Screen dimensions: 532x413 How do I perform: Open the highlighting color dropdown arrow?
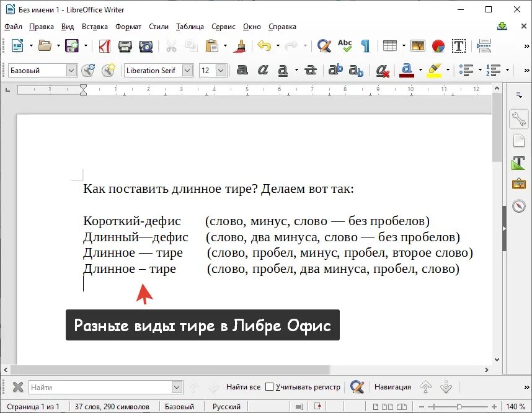(x=448, y=70)
